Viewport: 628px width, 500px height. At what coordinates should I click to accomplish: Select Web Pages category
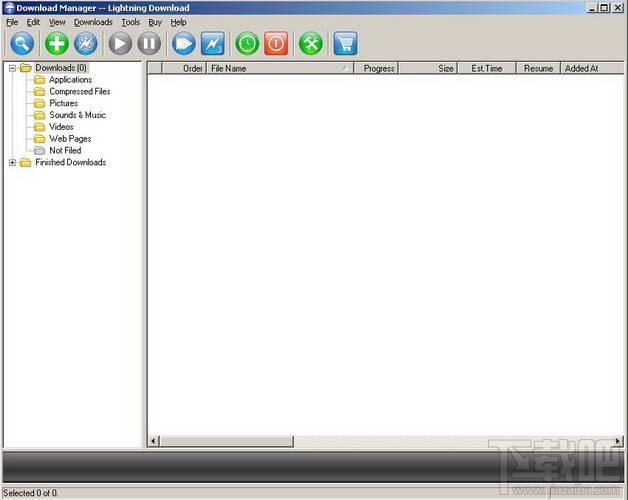(70, 139)
